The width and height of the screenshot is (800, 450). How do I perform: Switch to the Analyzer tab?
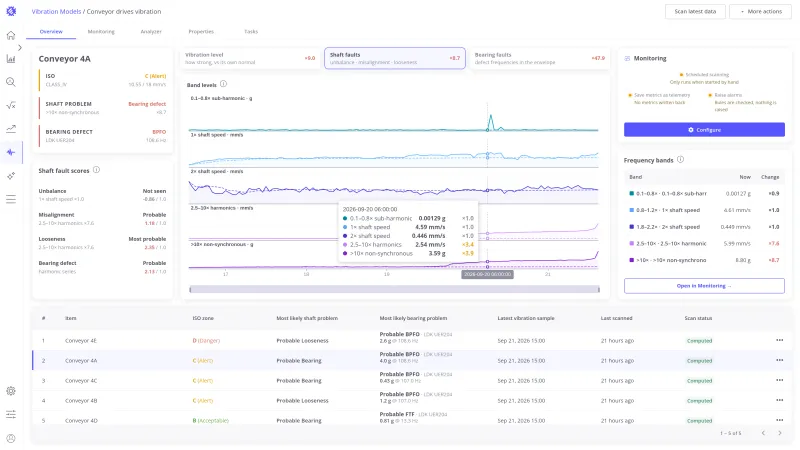coord(151,32)
